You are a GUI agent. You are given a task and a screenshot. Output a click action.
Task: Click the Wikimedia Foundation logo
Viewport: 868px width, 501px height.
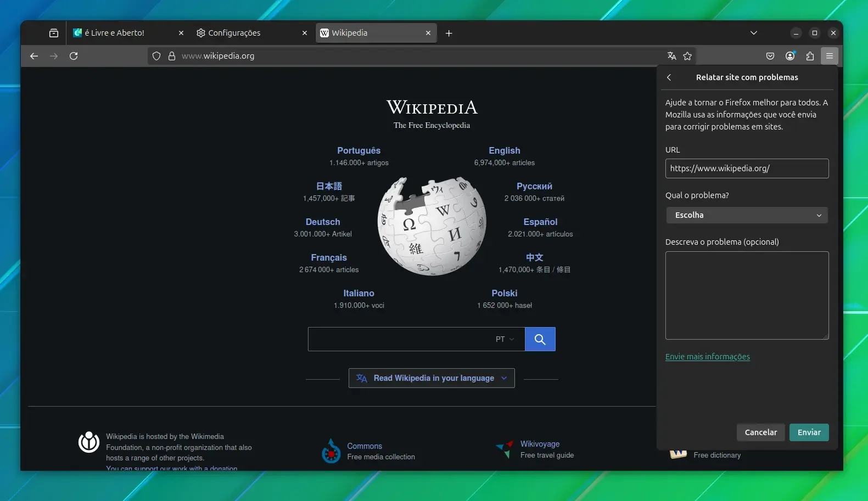click(89, 442)
